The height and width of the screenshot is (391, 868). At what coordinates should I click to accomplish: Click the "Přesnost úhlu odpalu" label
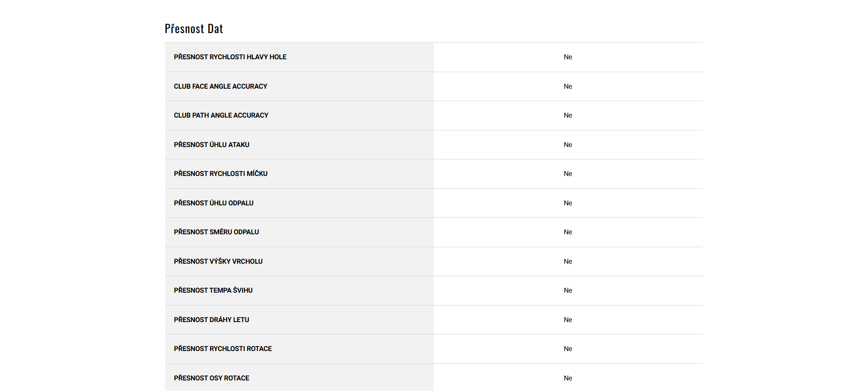pos(213,203)
